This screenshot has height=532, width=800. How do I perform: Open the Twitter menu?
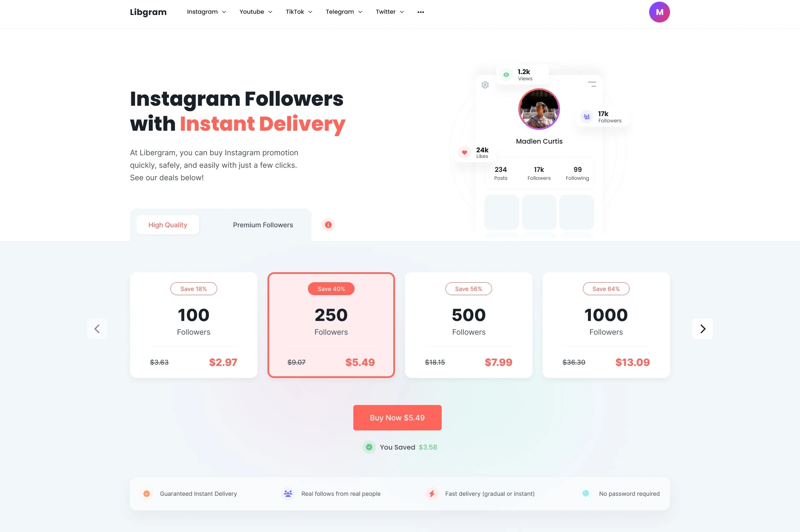click(389, 11)
